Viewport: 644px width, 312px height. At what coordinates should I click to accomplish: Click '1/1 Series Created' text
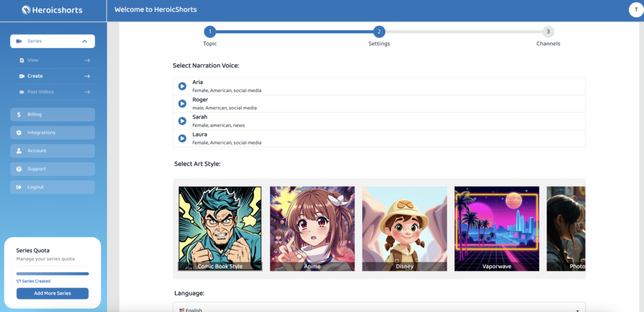[33, 281]
